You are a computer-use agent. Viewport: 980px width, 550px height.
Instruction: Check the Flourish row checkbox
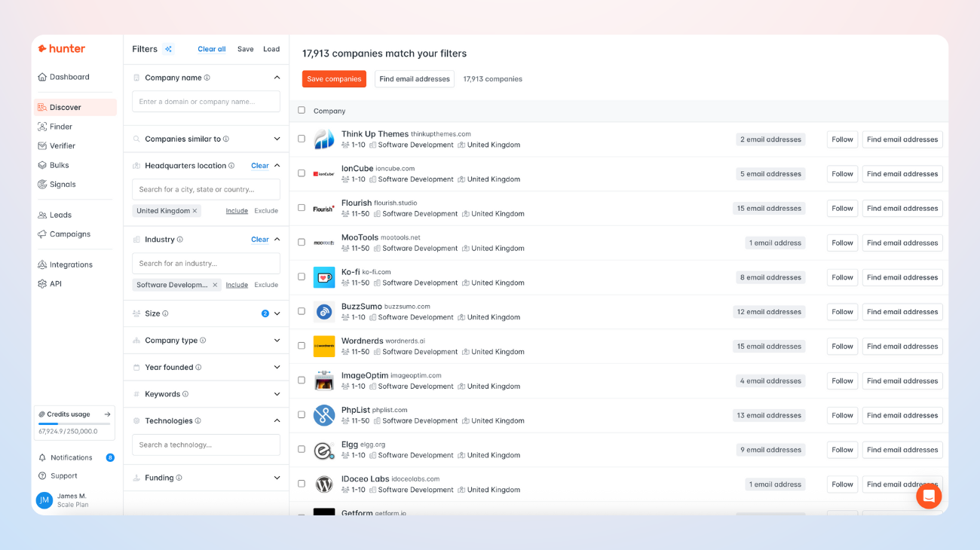tap(302, 208)
